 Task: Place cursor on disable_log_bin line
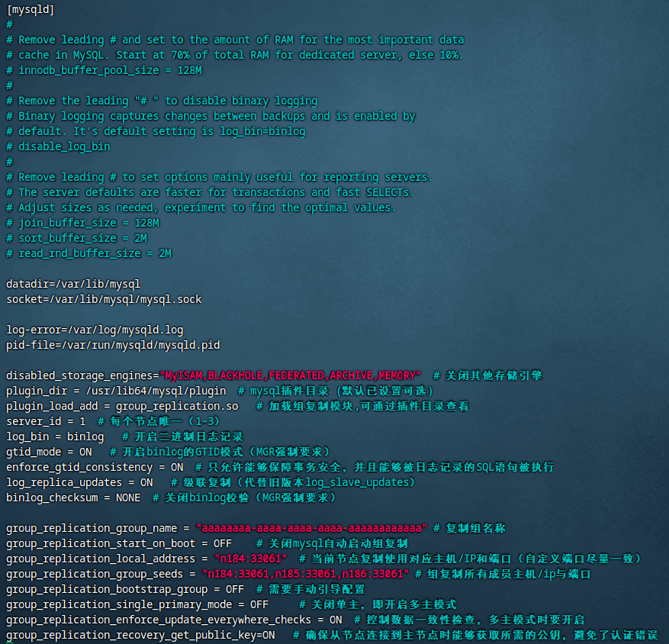coord(63,147)
